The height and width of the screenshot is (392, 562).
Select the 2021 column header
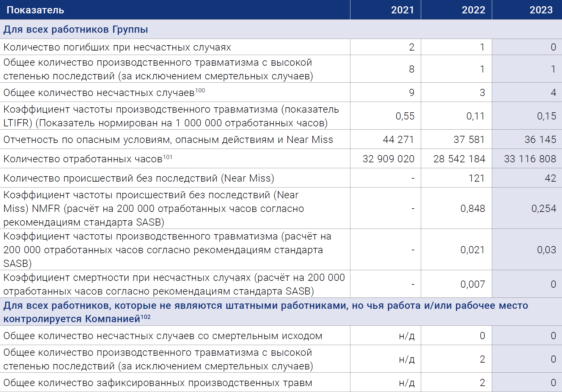click(402, 10)
